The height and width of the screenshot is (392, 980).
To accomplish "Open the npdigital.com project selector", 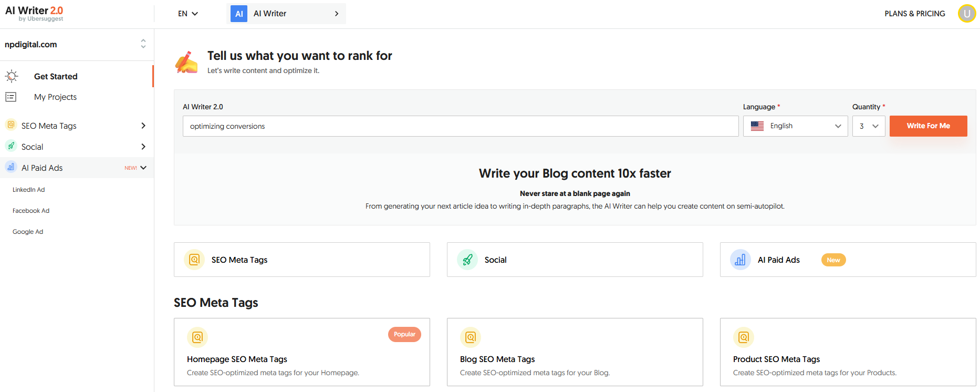I will pyautogui.click(x=76, y=44).
